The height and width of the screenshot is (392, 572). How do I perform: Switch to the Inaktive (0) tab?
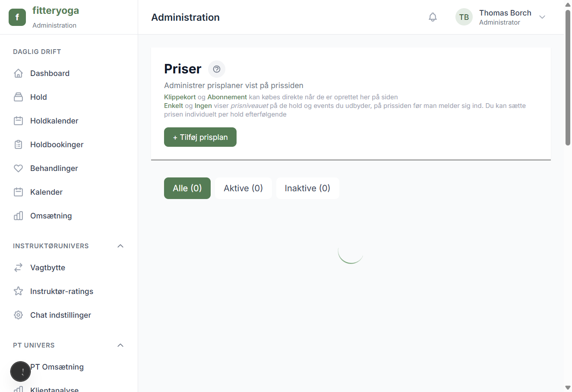pos(307,188)
